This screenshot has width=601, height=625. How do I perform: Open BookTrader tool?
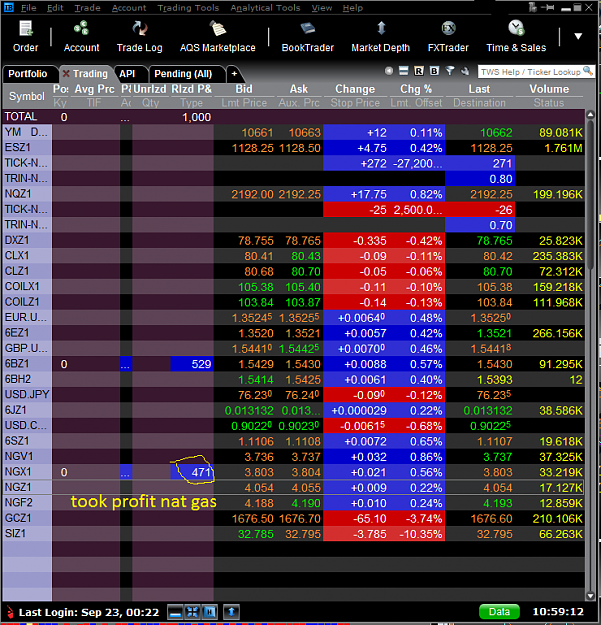point(307,37)
